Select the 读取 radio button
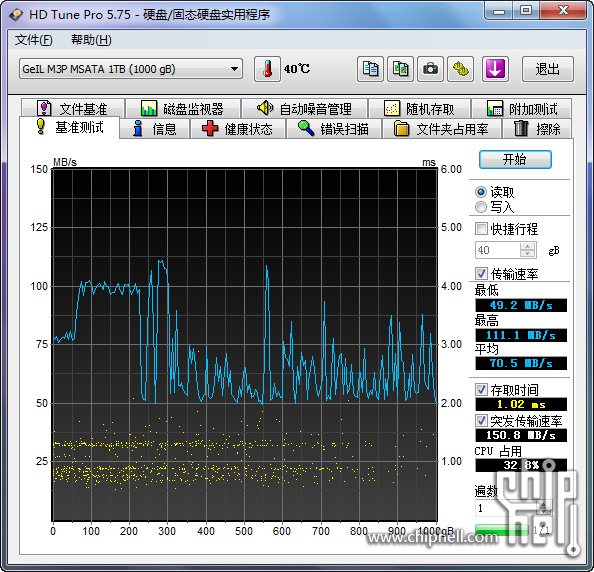Screen dimensions: 594x572 coord(481,192)
